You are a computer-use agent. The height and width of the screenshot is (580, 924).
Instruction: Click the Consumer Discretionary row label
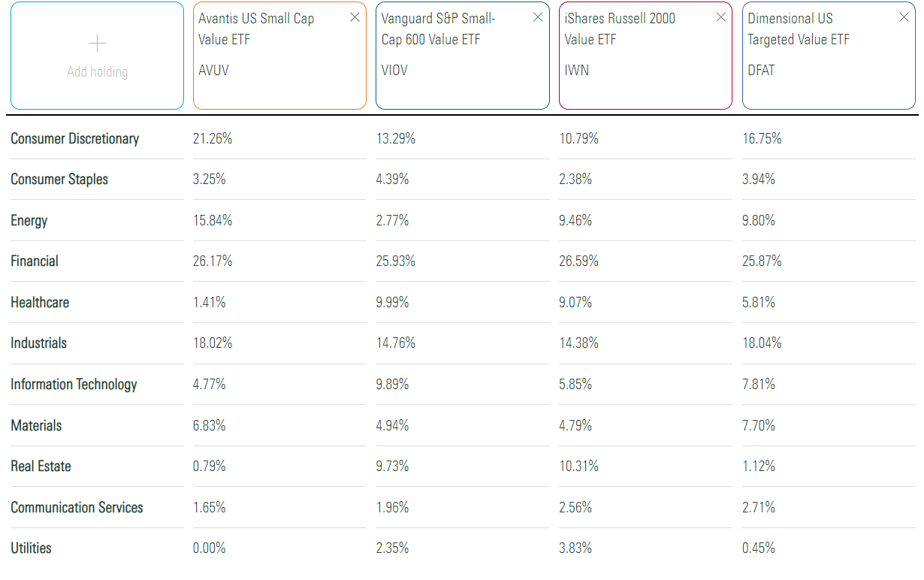click(74, 138)
